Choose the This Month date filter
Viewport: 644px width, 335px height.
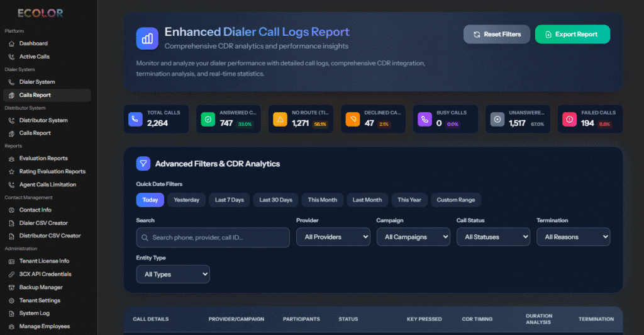point(322,200)
